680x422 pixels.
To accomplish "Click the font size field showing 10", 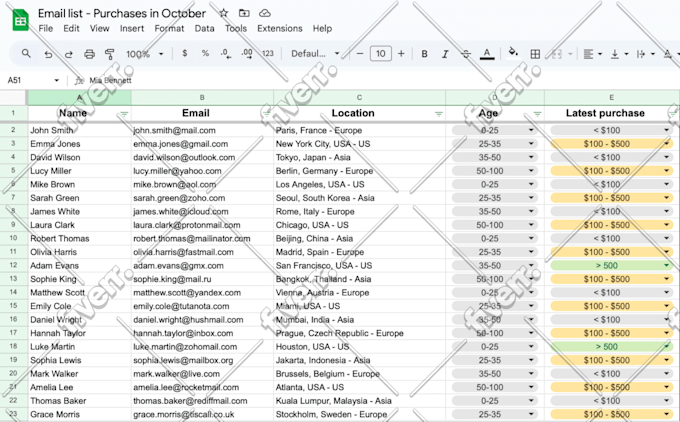I will pyautogui.click(x=380, y=54).
